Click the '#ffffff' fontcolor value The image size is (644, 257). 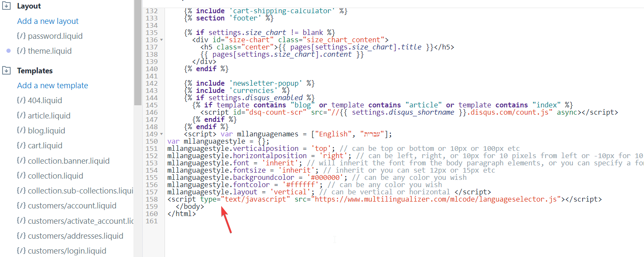[301, 185]
